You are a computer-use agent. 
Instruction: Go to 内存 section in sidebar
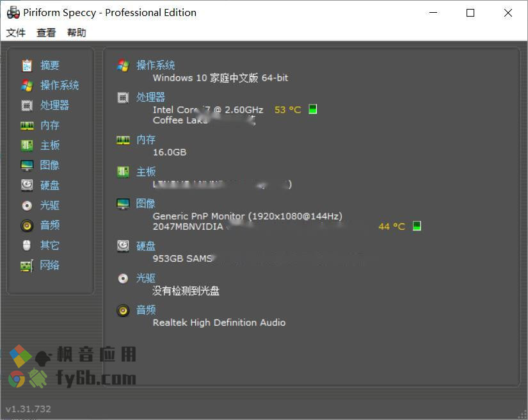tap(50, 125)
